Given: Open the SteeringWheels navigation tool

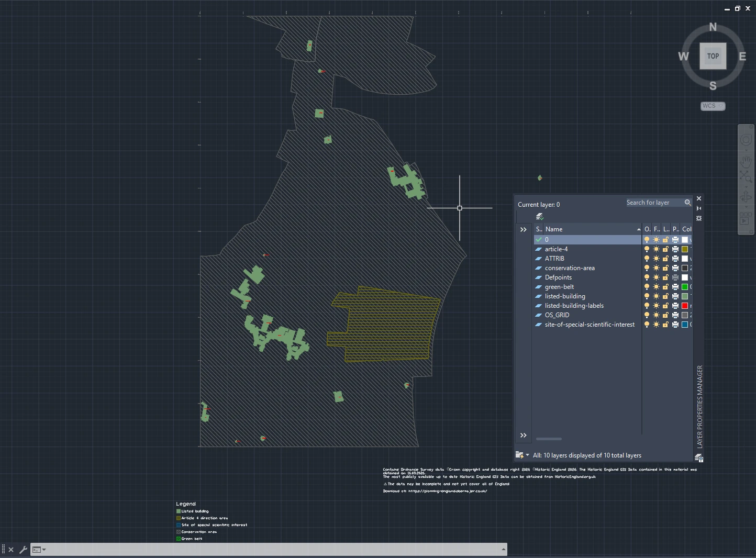Looking at the screenshot, I should tap(746, 140).
